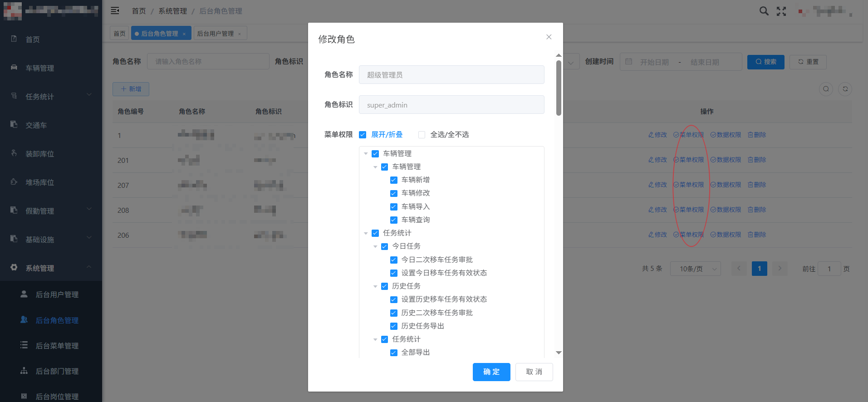Click the 交通车 sidebar icon
Screen dimensions: 868x402
pyautogui.click(x=14, y=125)
